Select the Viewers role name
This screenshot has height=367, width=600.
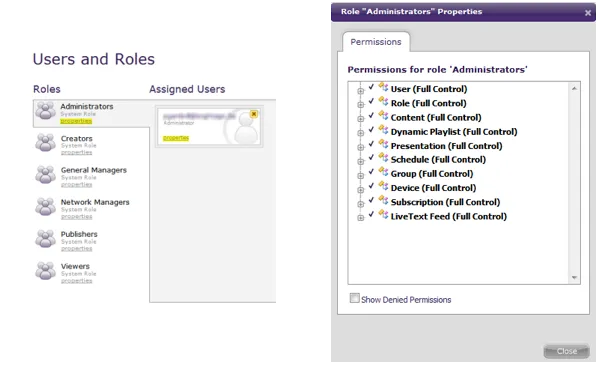pos(75,266)
